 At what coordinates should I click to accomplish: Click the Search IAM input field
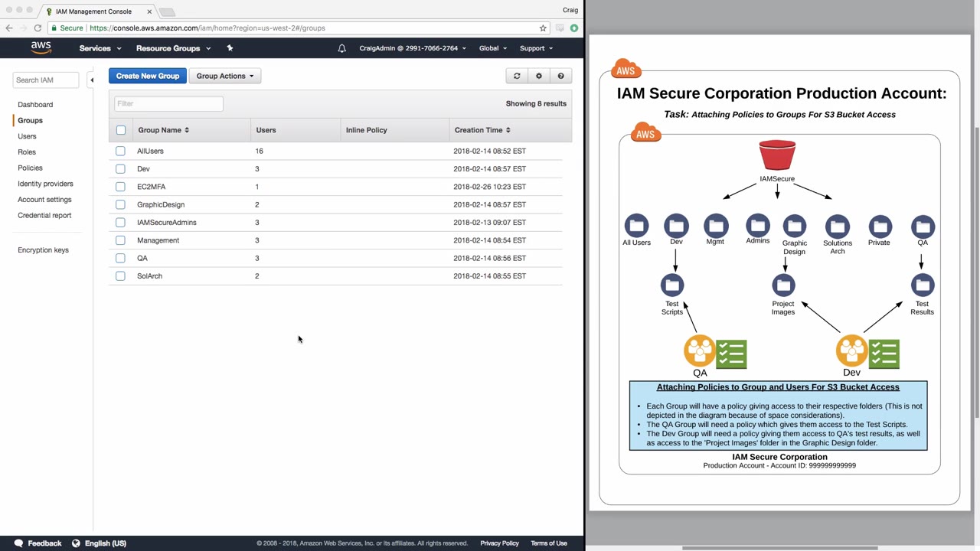(x=45, y=80)
